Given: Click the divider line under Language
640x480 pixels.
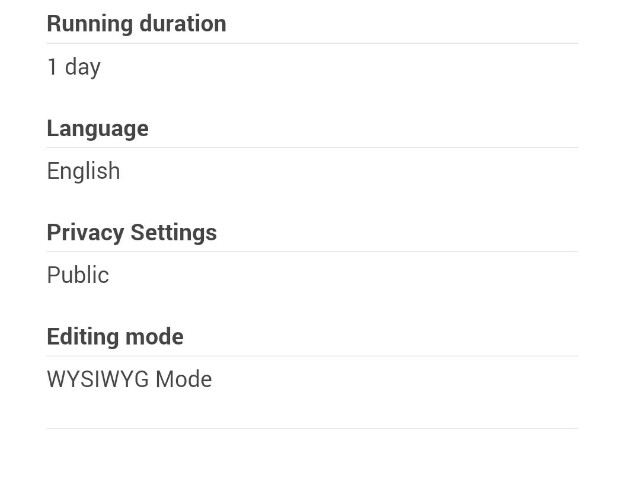Looking at the screenshot, I should click(x=312, y=147).
